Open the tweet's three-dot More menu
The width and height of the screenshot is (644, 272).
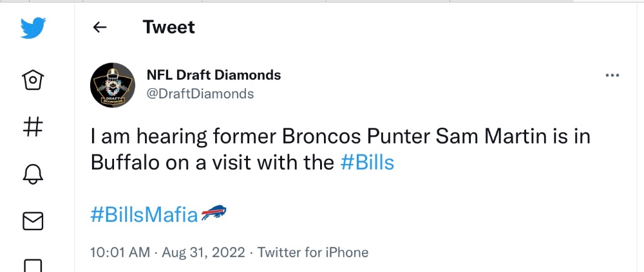[x=612, y=75]
